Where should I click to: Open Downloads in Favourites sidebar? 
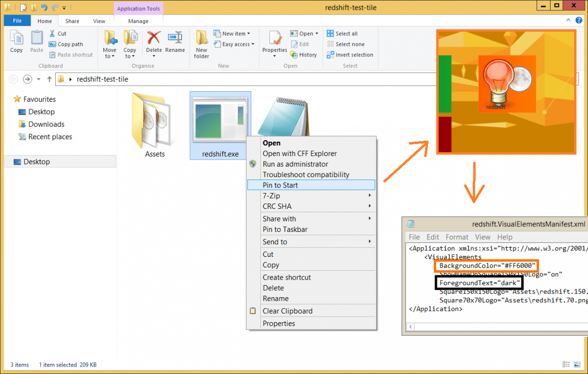click(46, 124)
